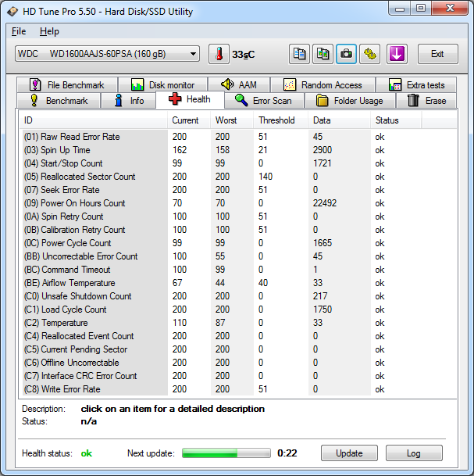Viewport: 474px width, 476px height.
Task: Open the File menu
Action: pyautogui.click(x=19, y=31)
